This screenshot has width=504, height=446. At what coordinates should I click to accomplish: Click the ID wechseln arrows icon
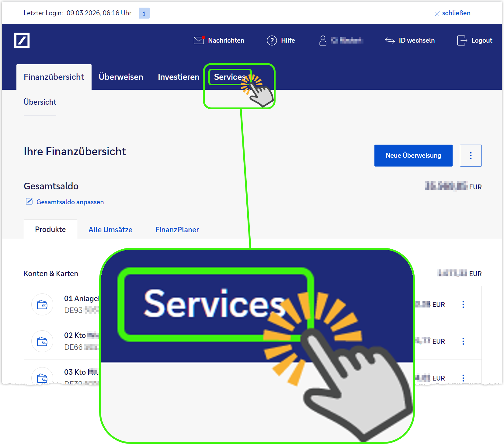click(x=390, y=40)
